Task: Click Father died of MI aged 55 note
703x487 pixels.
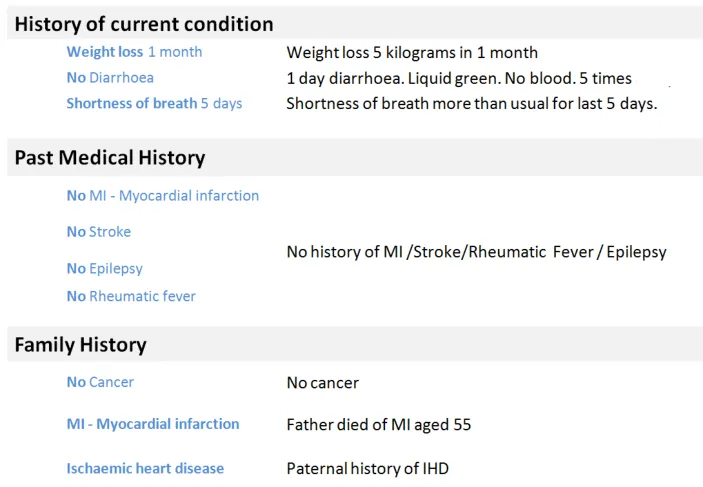Action: (378, 425)
